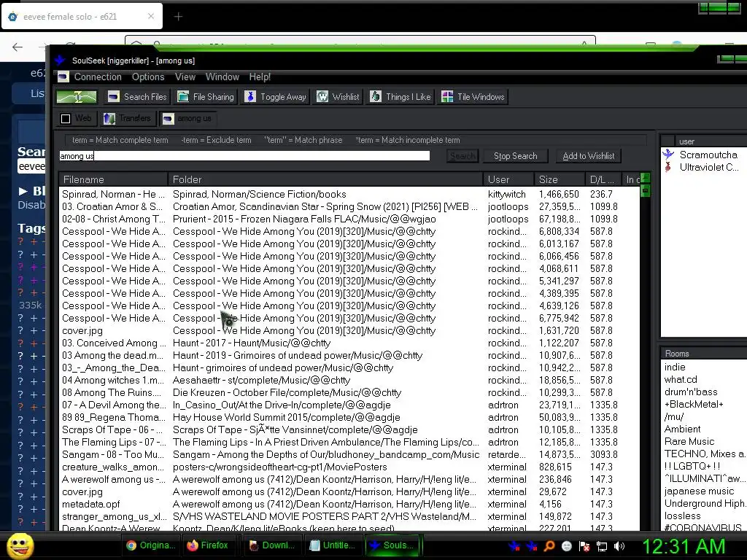Select the indie room
747x560 pixels.
(x=675, y=367)
